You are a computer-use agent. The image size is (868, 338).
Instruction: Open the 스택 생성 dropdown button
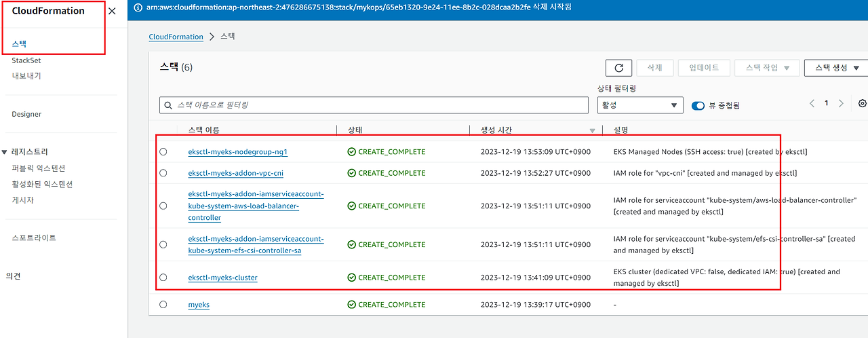[837, 68]
